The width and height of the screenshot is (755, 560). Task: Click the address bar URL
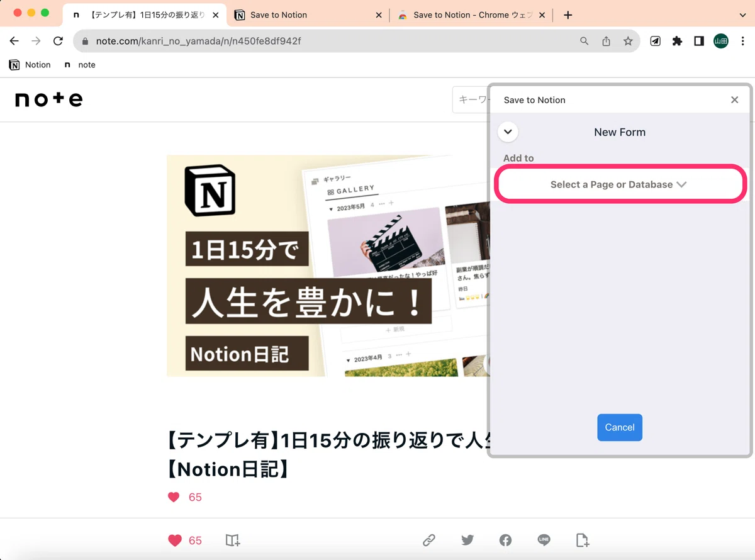coord(198,41)
